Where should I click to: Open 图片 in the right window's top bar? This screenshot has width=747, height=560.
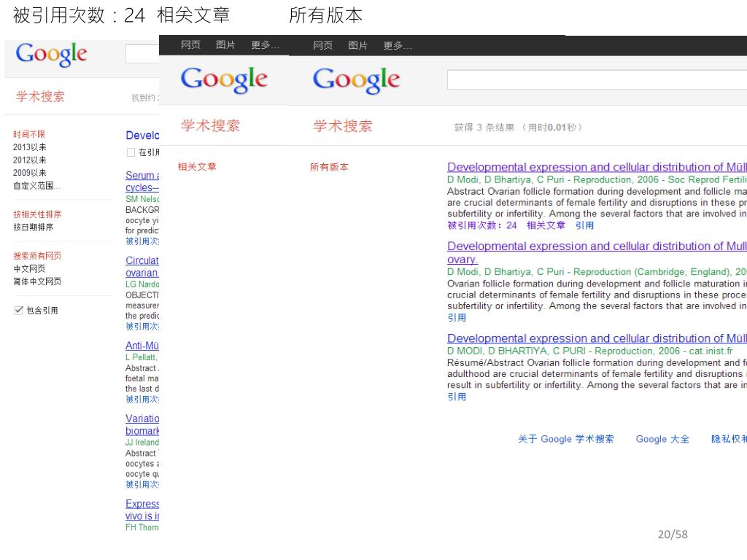click(357, 45)
